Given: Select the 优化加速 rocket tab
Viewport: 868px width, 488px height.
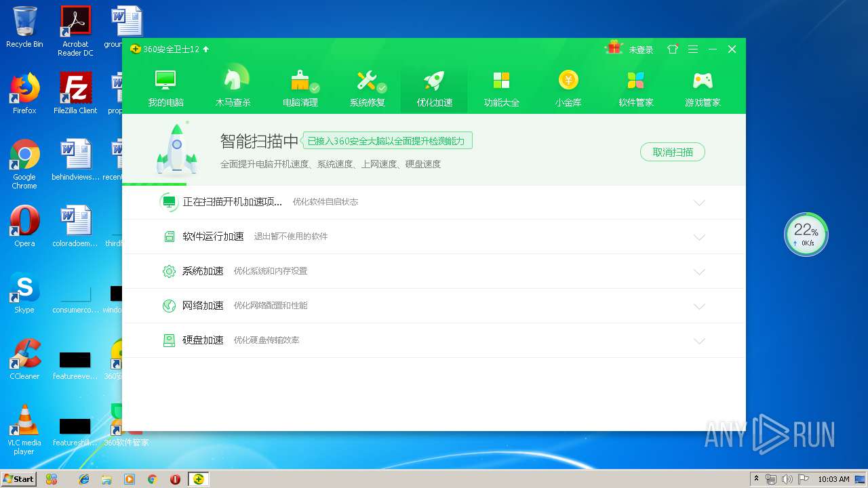Looking at the screenshot, I should tap(434, 87).
